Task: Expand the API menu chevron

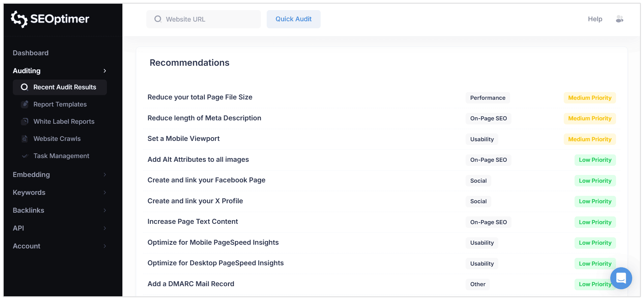Action: coord(105,228)
